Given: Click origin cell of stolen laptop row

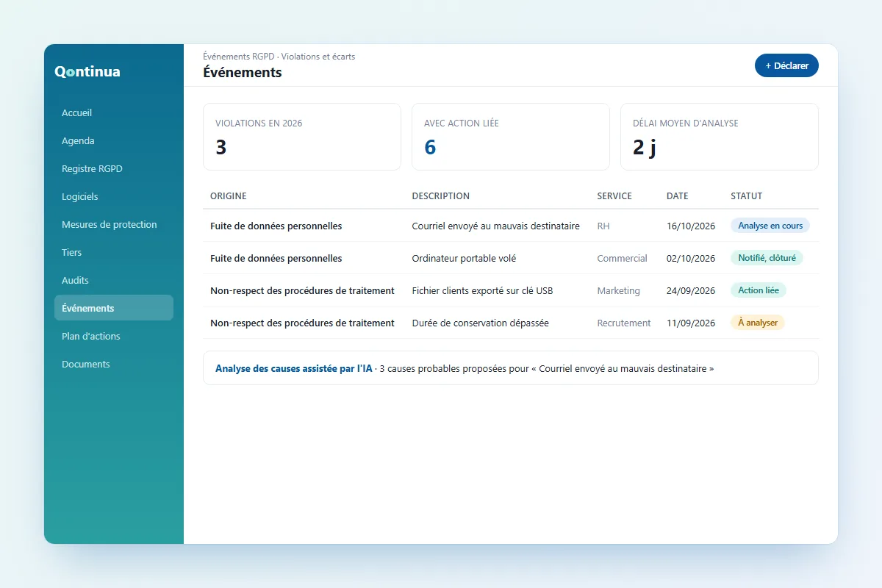Looking at the screenshot, I should (x=276, y=259).
